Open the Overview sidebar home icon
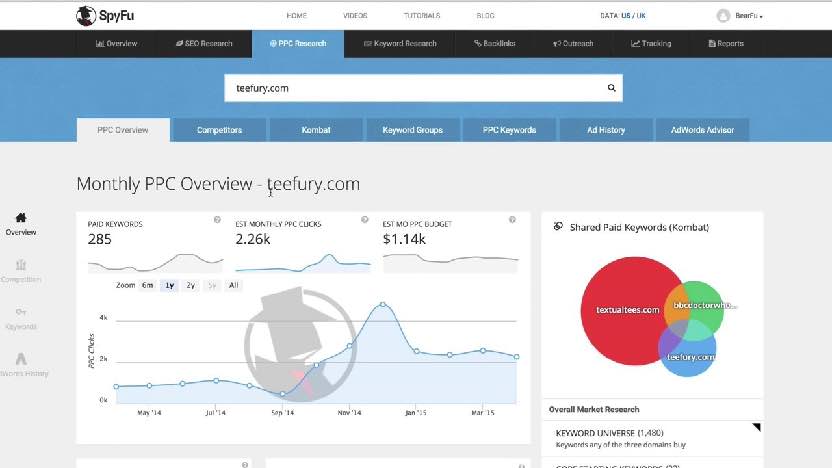The image size is (832, 468). click(x=21, y=218)
